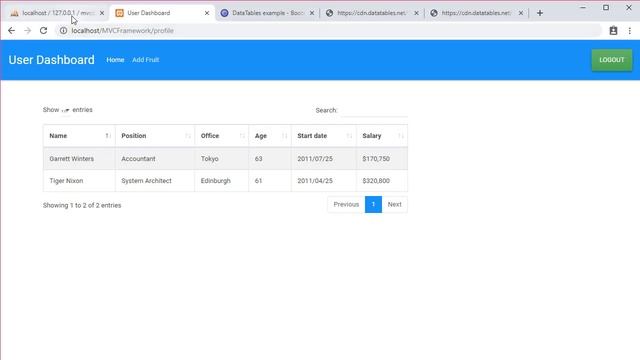Click the Next pagination button
Viewport: 640px width, 360px height.
point(394,204)
